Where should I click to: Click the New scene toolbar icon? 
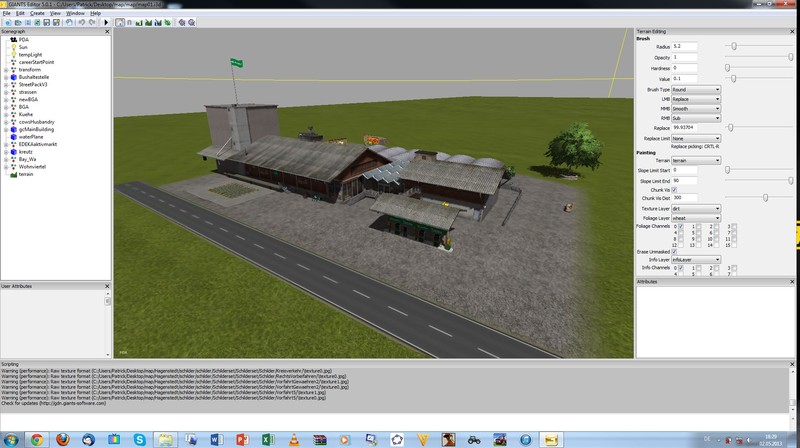8,22
